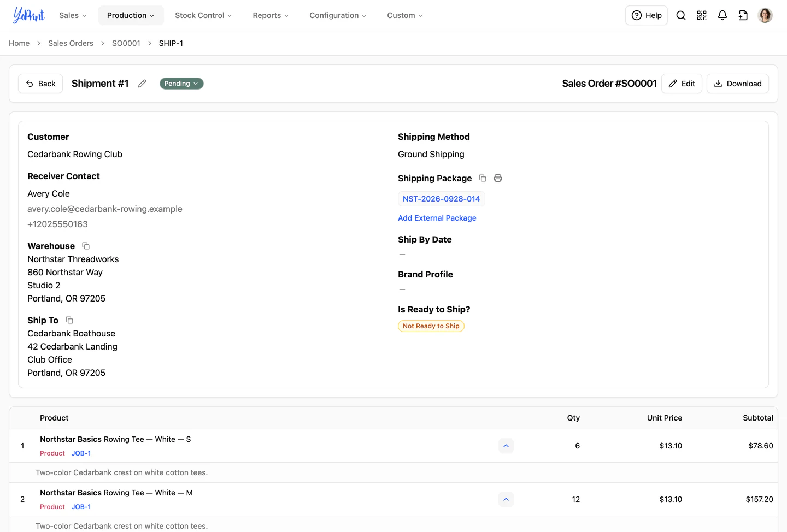787x532 pixels.
Task: Click Cedarbank Rowing Club customer name
Action: click(x=75, y=154)
